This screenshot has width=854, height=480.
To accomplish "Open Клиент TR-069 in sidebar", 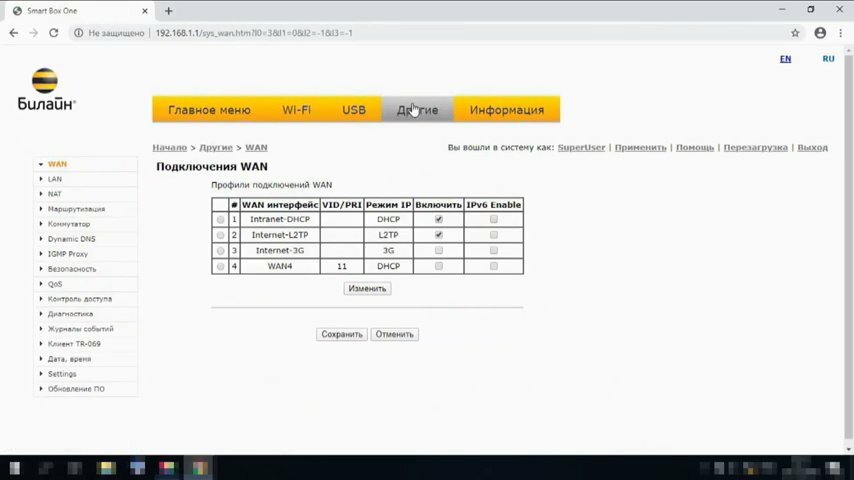I will click(74, 344).
